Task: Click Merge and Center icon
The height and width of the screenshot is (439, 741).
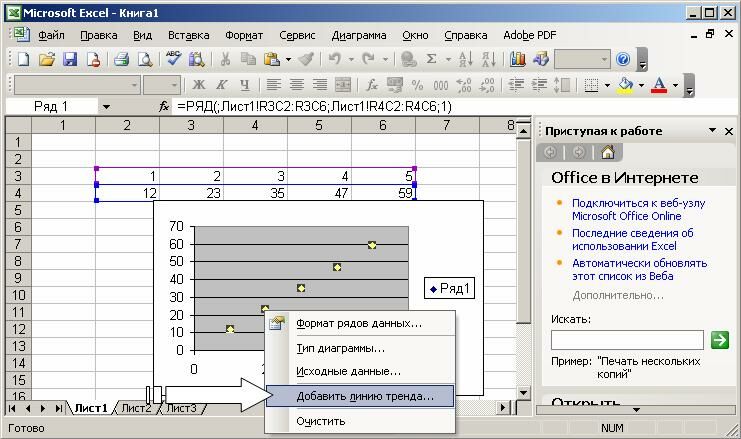Action: [x=343, y=85]
